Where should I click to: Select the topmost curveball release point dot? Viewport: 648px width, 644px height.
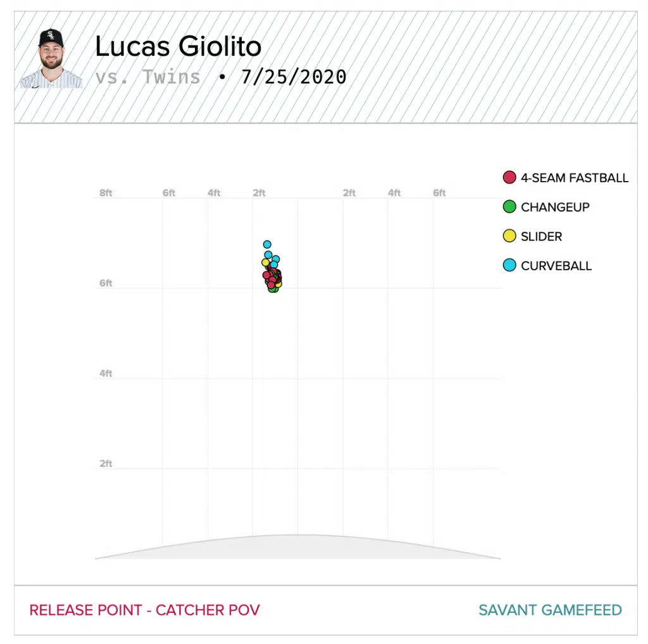point(267,244)
